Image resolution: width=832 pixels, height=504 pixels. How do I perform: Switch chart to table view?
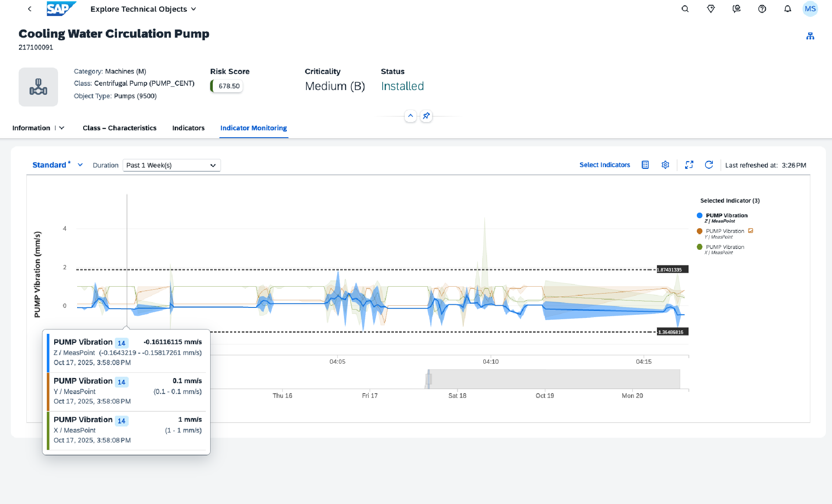click(645, 165)
